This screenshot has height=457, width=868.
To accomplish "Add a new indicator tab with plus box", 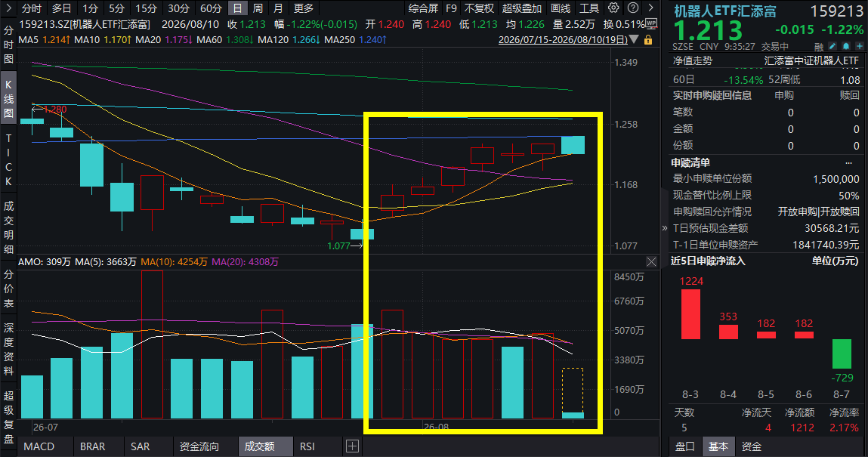I will (x=352, y=446).
